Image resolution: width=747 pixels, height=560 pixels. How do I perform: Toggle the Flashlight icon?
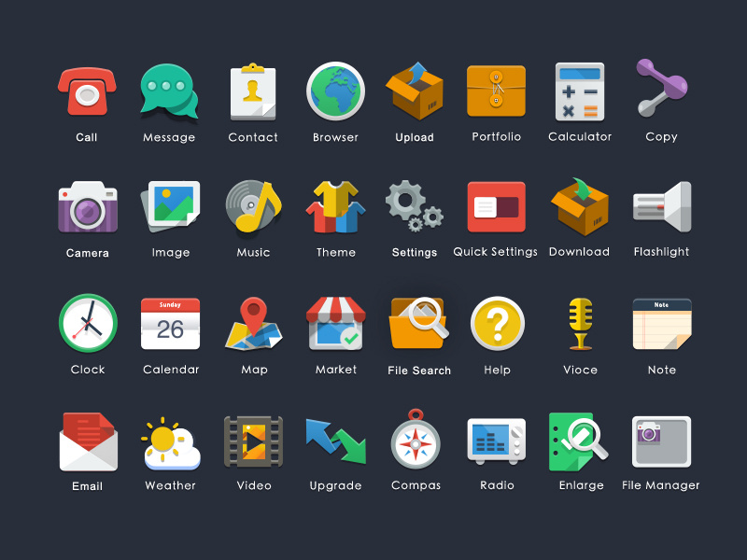(661, 206)
